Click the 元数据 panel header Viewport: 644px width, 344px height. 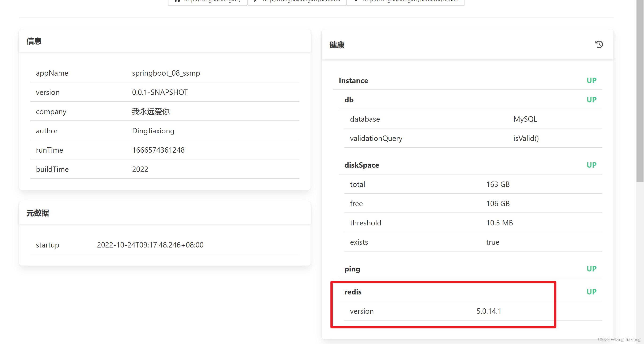pyautogui.click(x=38, y=213)
